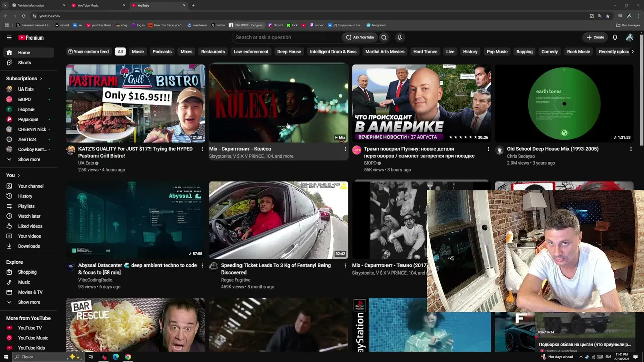Bookmark this page with the star
The image size is (644, 362).
coord(607,16)
